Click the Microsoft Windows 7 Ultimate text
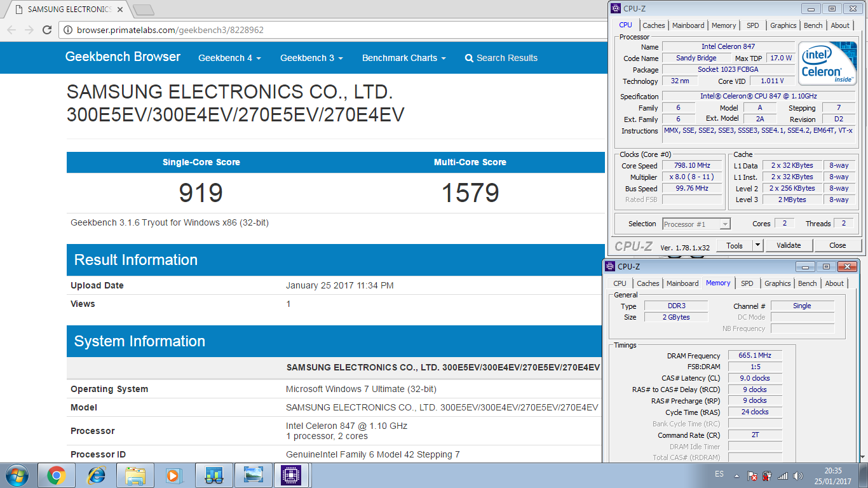Screen dimensions: 868x488 pyautogui.click(x=361, y=389)
